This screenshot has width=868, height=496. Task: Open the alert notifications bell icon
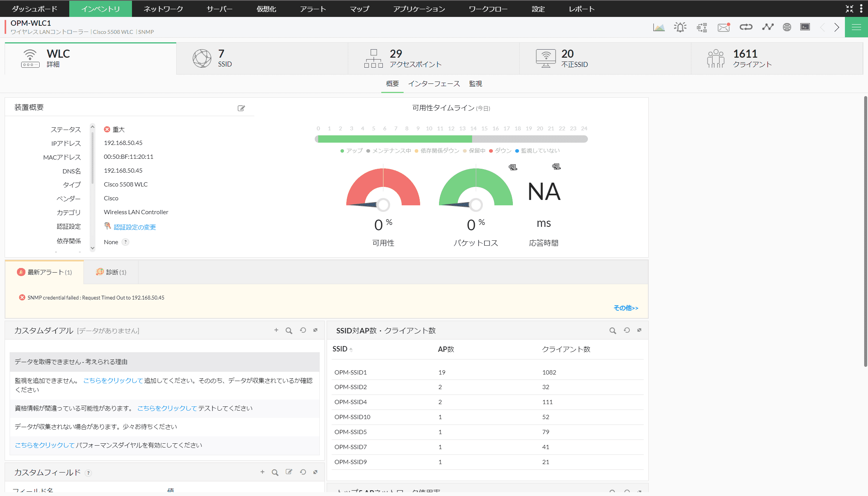[x=680, y=27]
